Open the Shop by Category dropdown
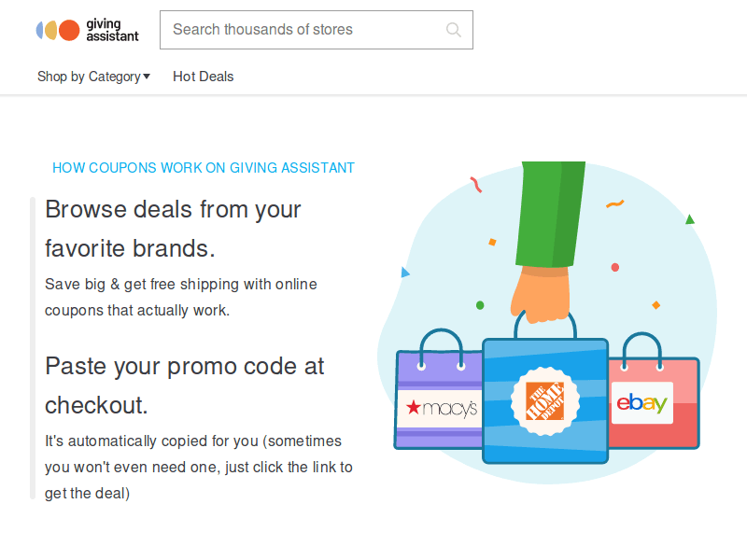 pyautogui.click(x=93, y=77)
